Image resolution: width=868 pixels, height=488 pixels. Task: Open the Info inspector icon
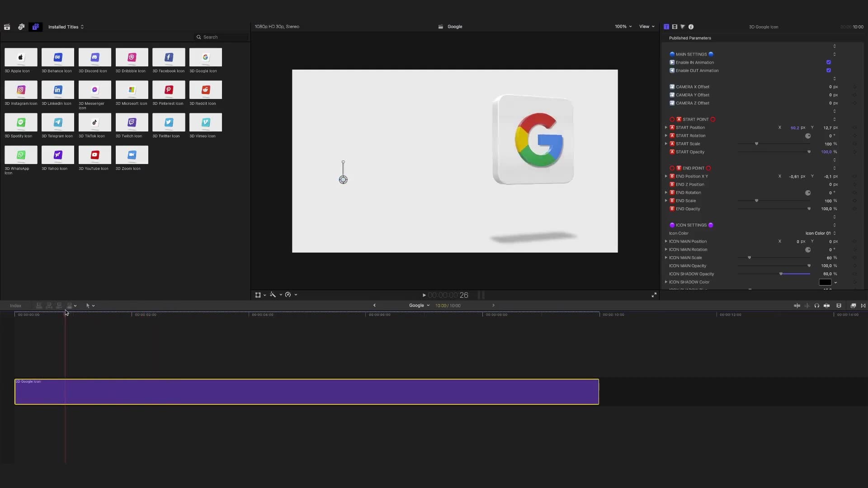tap(691, 27)
